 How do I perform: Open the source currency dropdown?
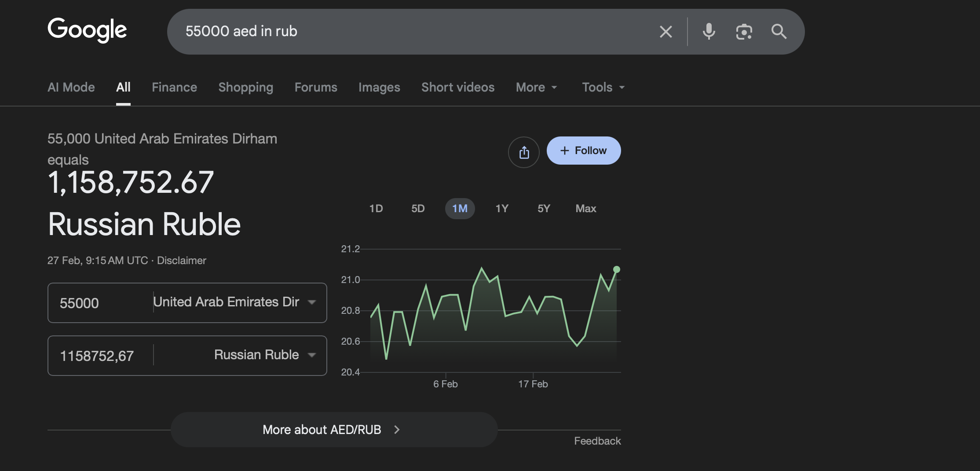tap(234, 302)
